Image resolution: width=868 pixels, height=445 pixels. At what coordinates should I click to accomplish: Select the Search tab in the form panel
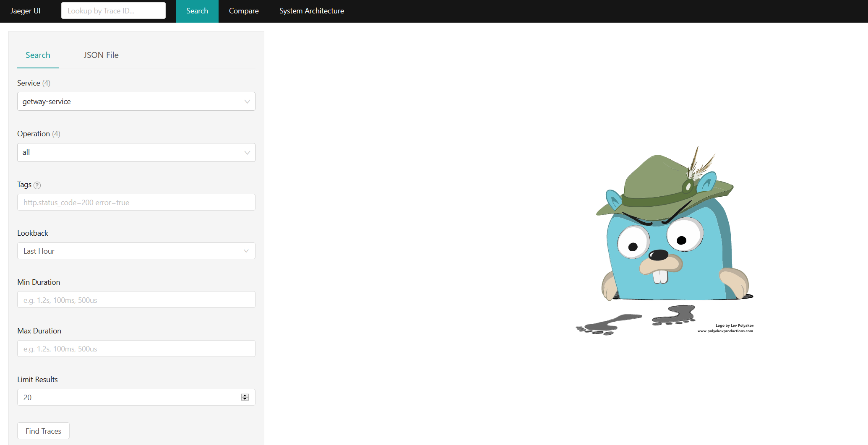pyautogui.click(x=38, y=55)
